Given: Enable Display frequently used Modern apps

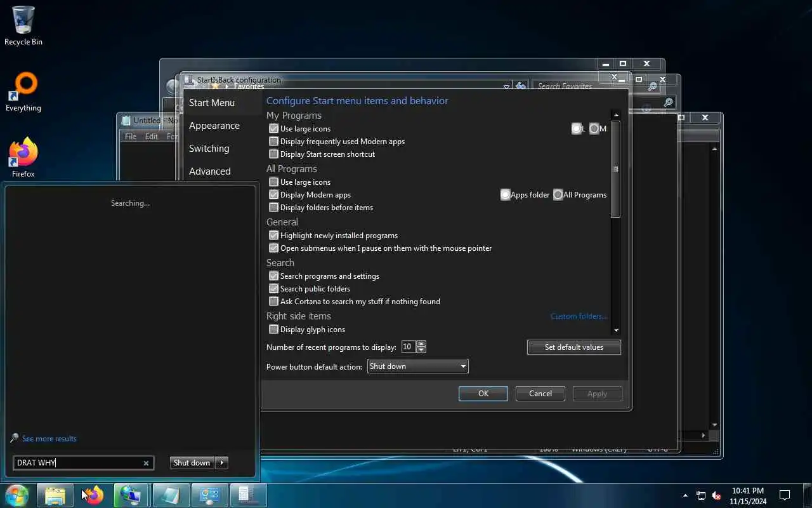Looking at the screenshot, I should pyautogui.click(x=274, y=141).
